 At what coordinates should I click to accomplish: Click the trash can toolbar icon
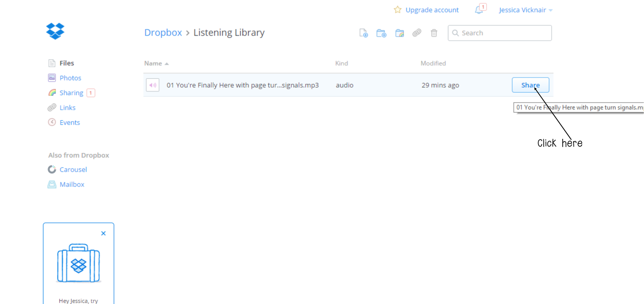(434, 33)
